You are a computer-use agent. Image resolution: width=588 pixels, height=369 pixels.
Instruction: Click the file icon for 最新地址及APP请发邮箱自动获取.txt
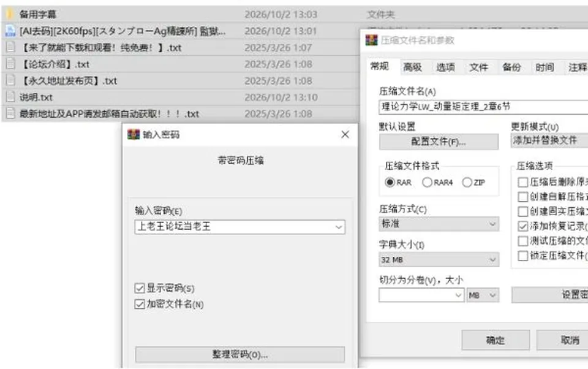[x=10, y=113]
